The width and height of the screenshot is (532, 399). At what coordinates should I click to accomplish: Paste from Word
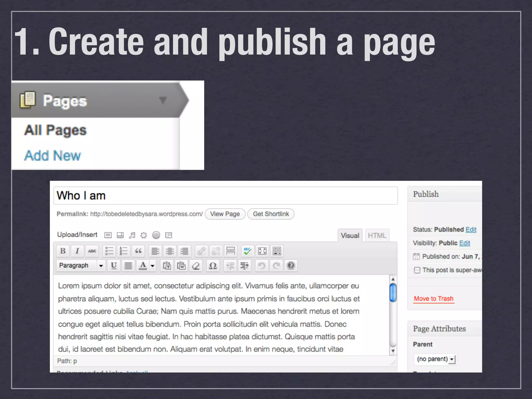click(181, 265)
